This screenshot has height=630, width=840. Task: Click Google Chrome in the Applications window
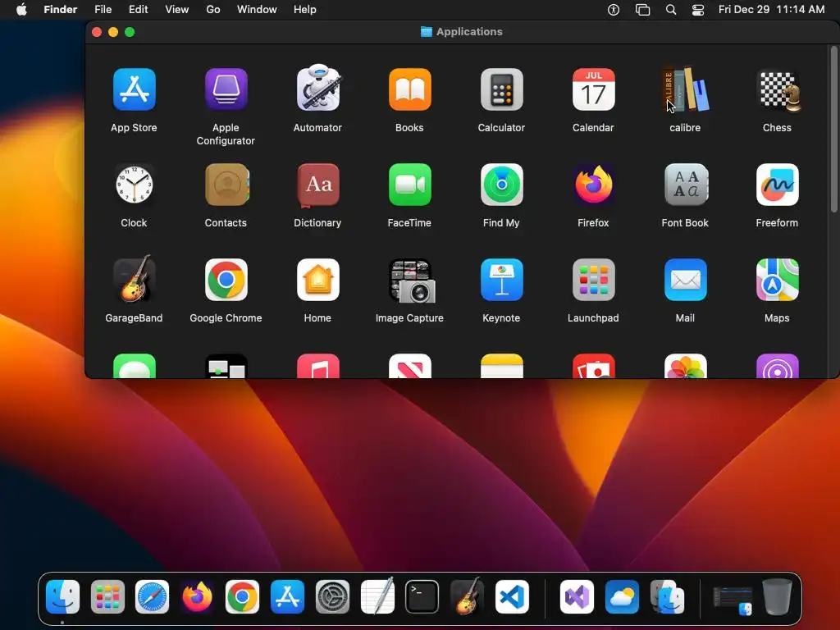click(x=226, y=280)
